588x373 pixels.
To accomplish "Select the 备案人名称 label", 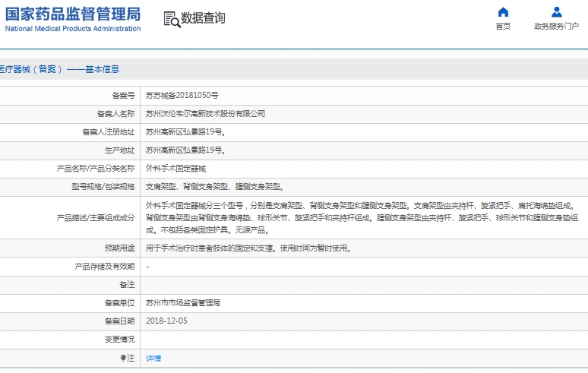I will tap(116, 114).
